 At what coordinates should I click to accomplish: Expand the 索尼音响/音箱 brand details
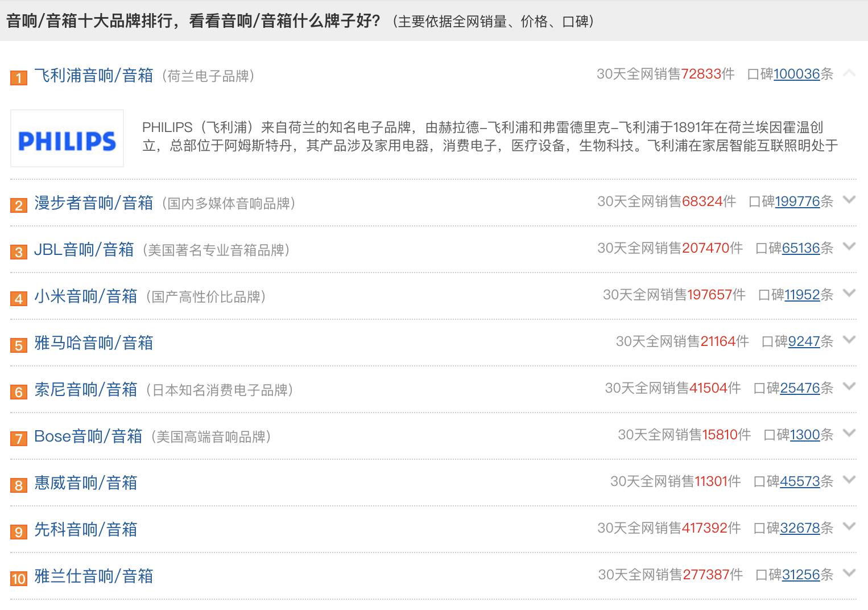(x=850, y=387)
